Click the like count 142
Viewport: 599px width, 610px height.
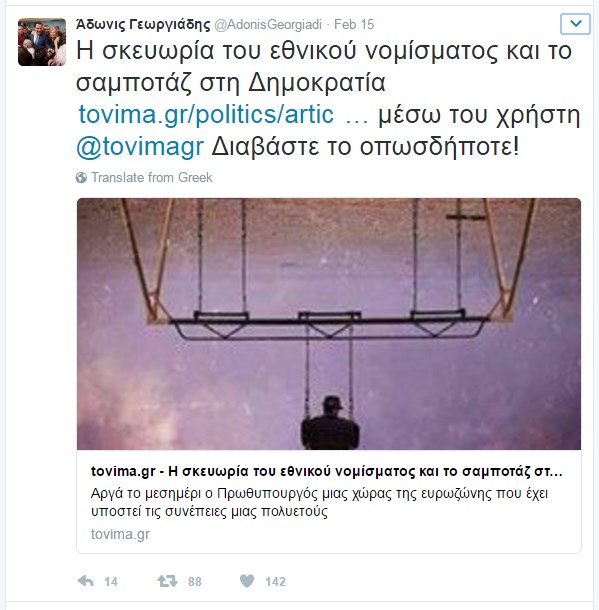tap(275, 582)
